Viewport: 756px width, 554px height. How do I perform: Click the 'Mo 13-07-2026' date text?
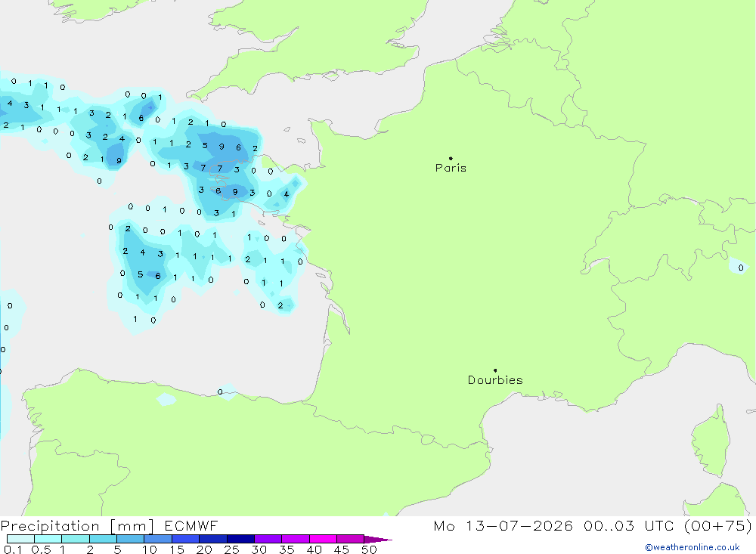point(503,526)
